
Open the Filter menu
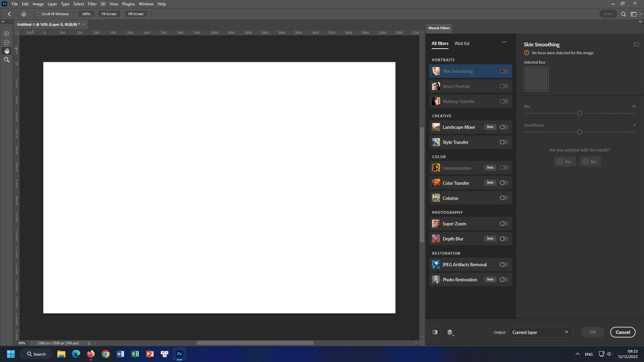[92, 4]
